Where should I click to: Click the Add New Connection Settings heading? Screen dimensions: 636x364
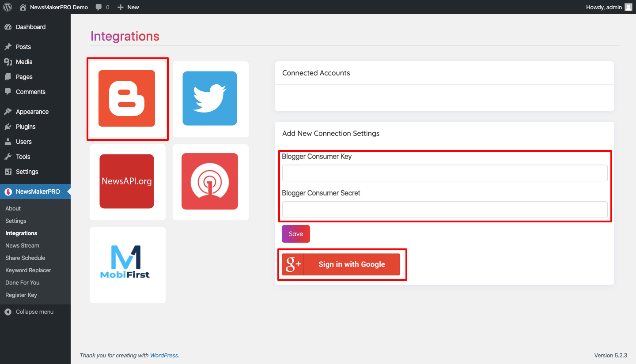pyautogui.click(x=331, y=133)
